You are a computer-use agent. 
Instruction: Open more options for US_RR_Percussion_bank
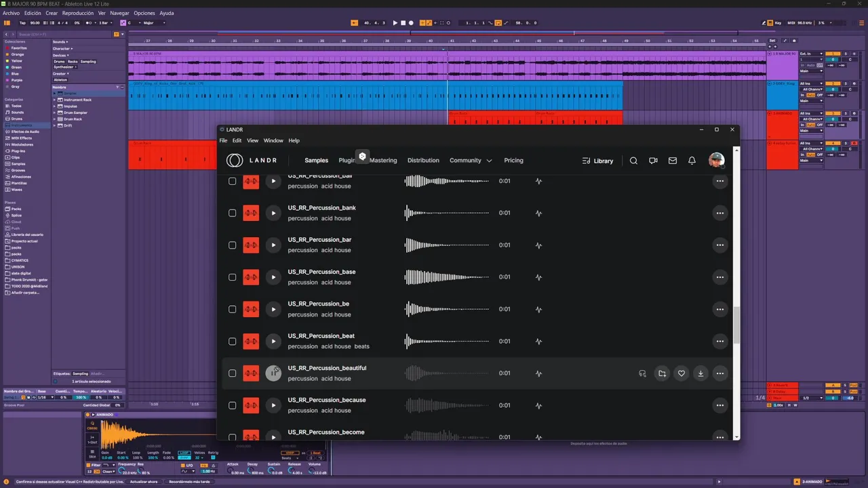tap(720, 213)
